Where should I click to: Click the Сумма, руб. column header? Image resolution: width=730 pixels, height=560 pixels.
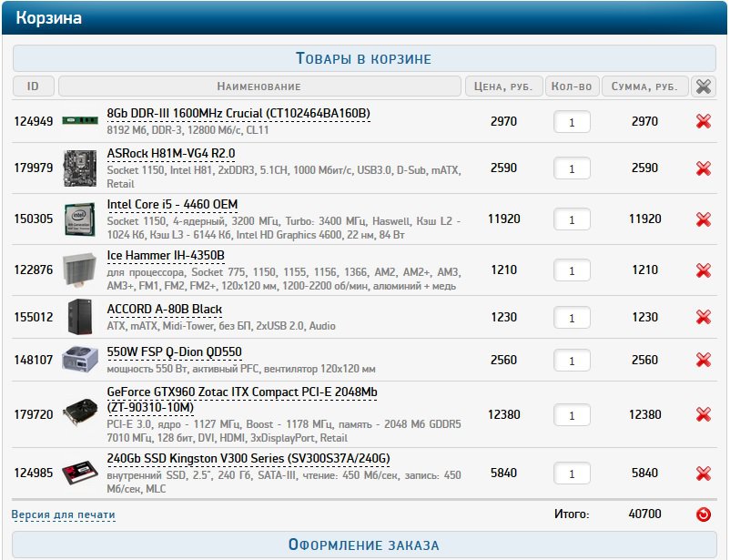pyautogui.click(x=645, y=87)
